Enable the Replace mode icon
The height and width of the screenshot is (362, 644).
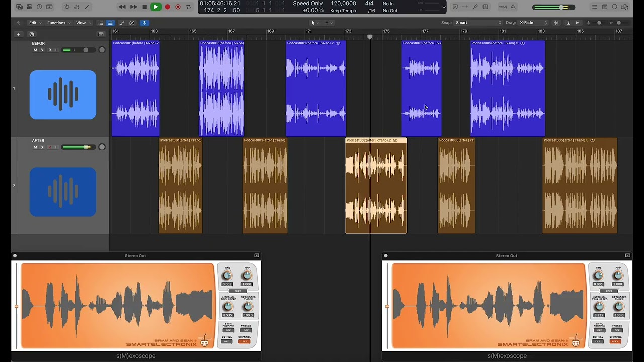pyautogui.click(x=455, y=7)
